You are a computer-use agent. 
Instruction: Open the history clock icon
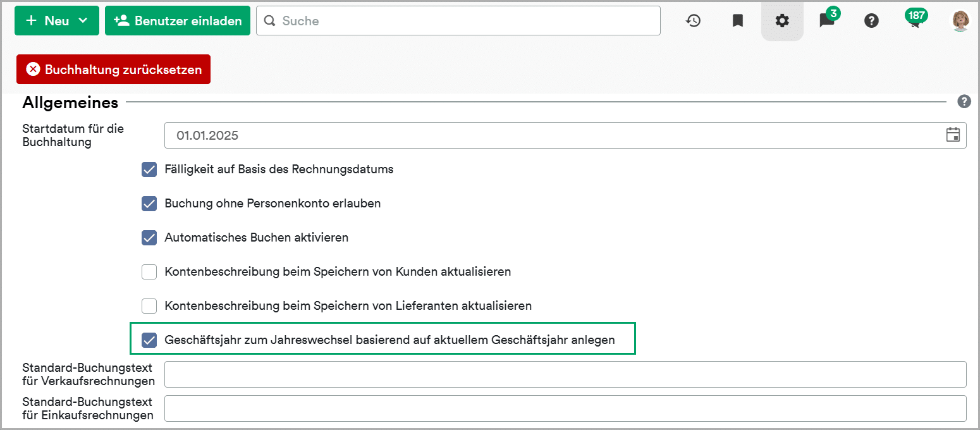[693, 21]
